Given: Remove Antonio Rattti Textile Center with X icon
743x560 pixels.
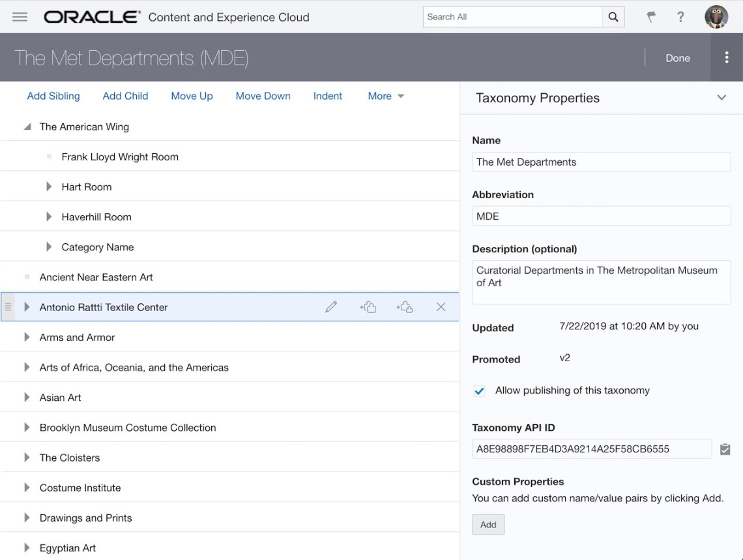Looking at the screenshot, I should click(441, 307).
